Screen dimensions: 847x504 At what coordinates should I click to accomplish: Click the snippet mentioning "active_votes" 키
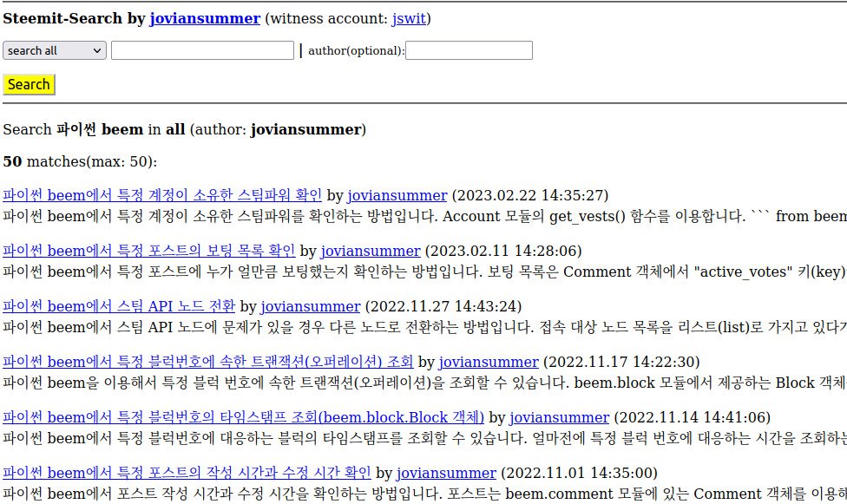click(424, 272)
